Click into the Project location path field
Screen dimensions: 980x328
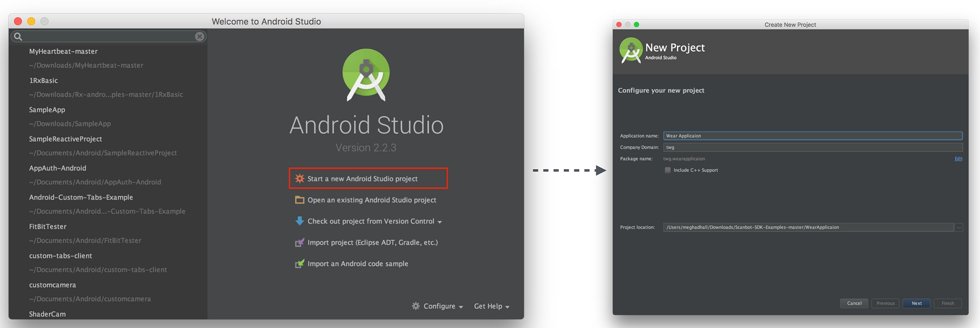point(808,227)
